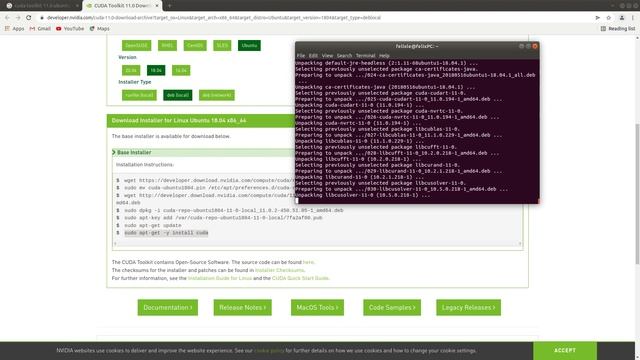The width and height of the screenshot is (640, 360).
Task: Close the first browser tab
Action: pyautogui.click(x=77, y=6)
